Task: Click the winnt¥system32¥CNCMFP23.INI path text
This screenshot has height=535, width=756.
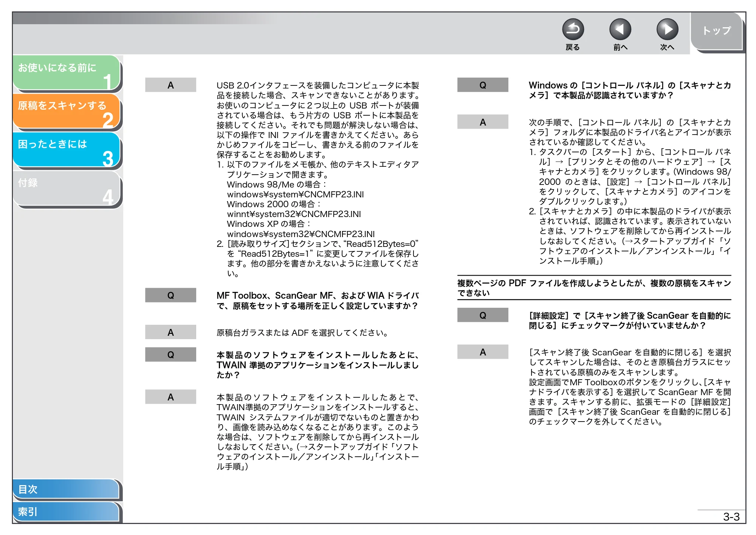Action: tap(294, 214)
